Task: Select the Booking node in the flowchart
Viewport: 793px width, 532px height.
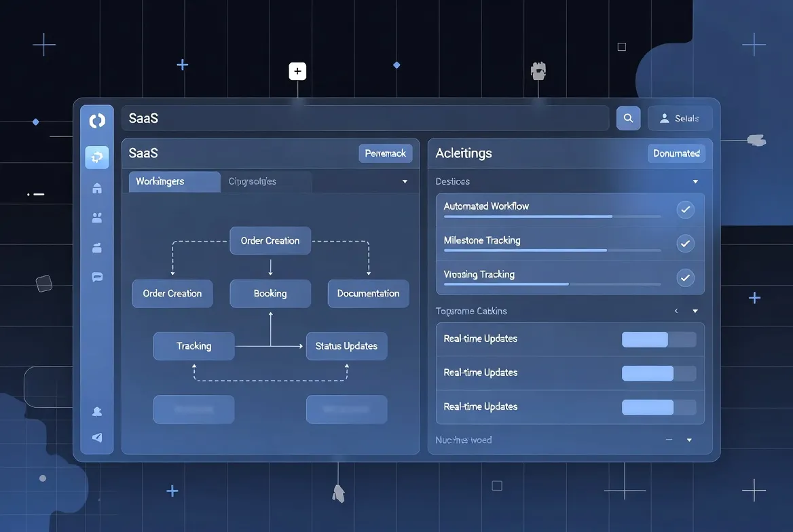Action: coord(270,293)
